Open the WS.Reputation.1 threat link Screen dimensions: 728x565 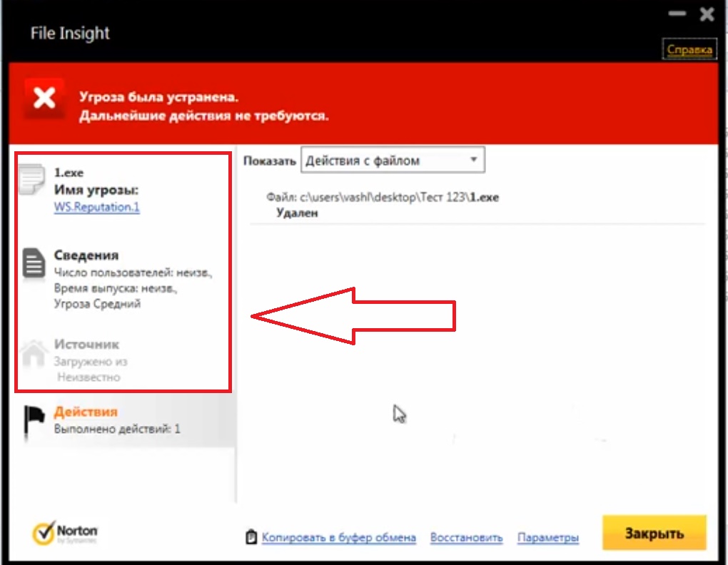click(96, 207)
